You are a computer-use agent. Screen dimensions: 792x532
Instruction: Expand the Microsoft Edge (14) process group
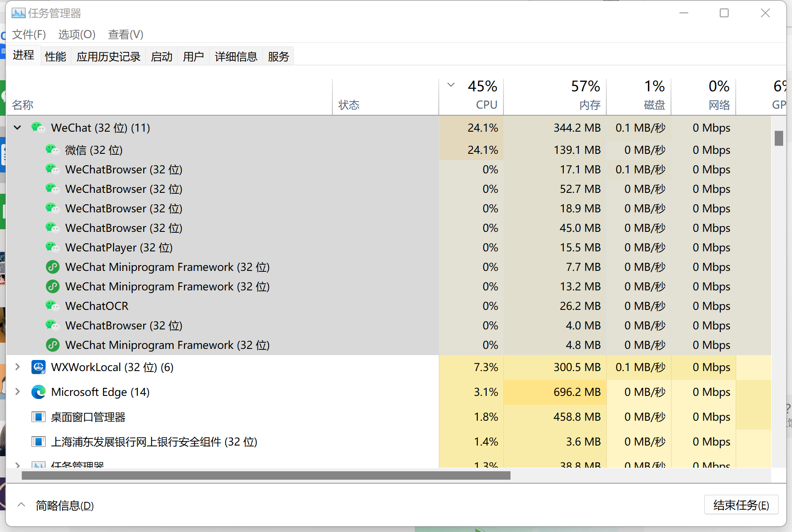pyautogui.click(x=17, y=392)
